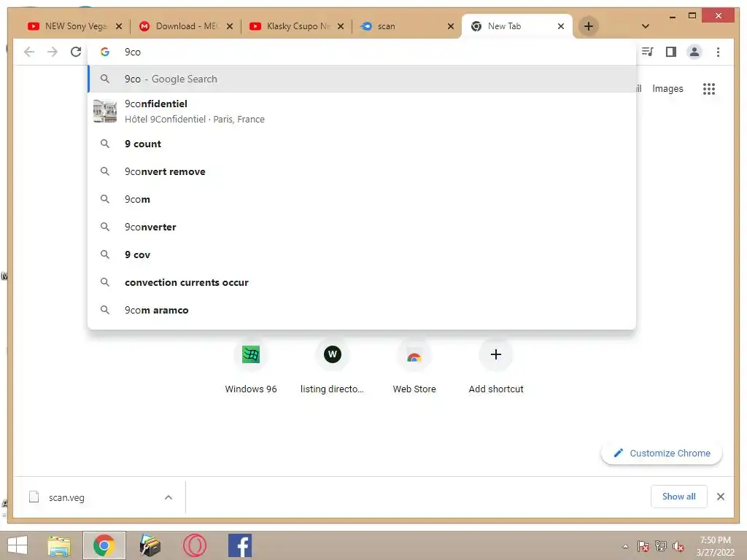
Task: Open the Windows Start button
Action: pyautogui.click(x=18, y=545)
